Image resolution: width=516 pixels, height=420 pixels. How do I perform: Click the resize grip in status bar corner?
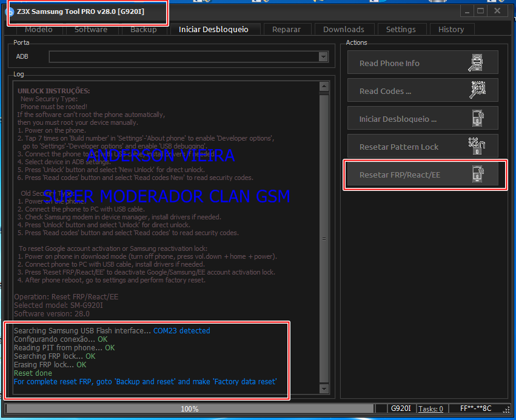click(507, 410)
